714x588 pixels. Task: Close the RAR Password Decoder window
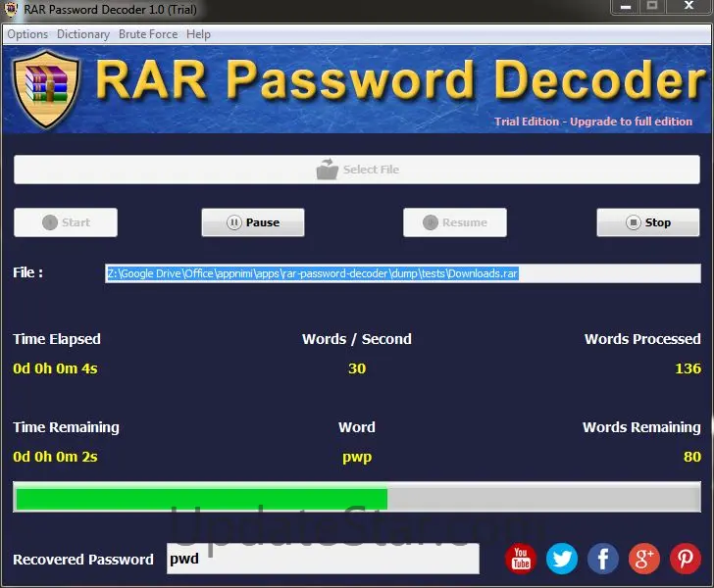[688, 7]
